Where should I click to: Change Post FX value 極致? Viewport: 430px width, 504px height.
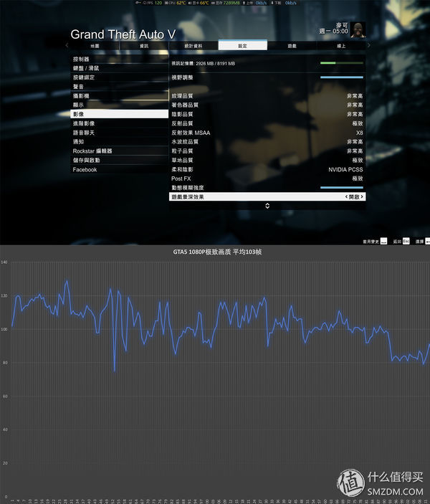358,179
